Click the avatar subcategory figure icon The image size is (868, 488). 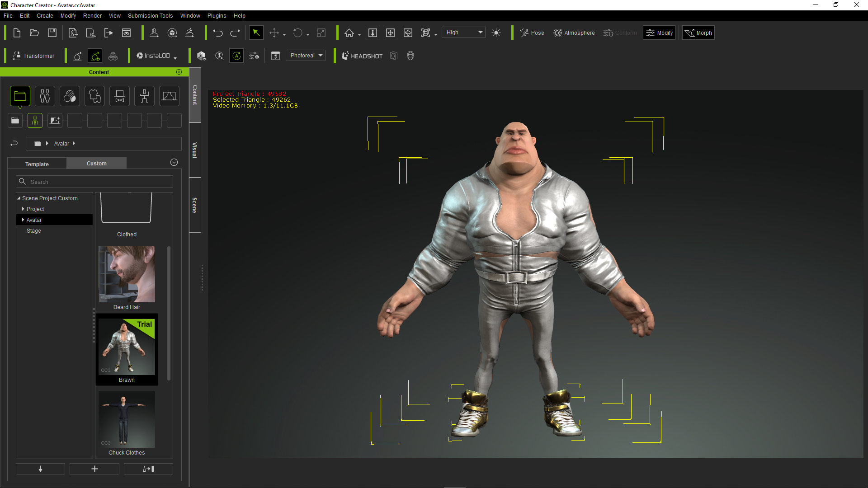(x=35, y=120)
